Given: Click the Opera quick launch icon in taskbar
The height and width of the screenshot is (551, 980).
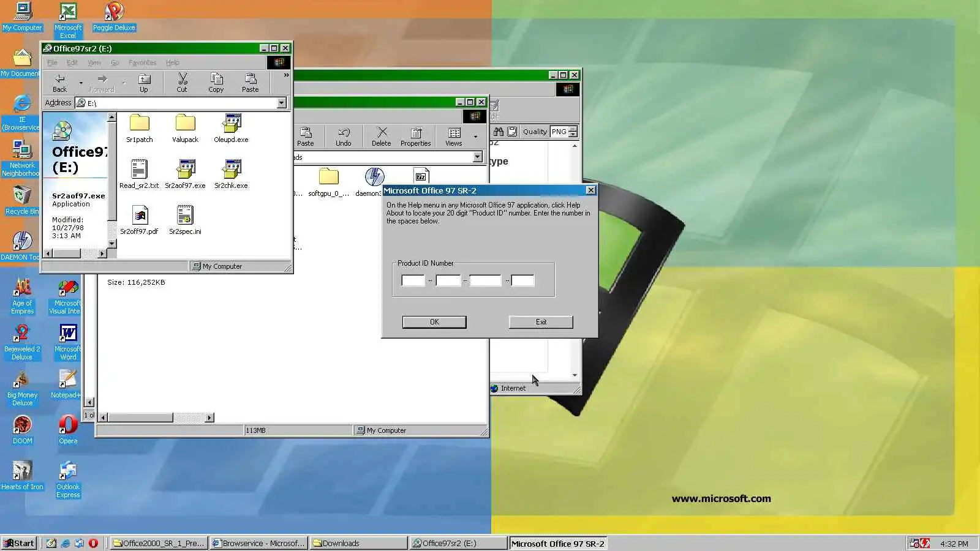Looking at the screenshot, I should 93,543.
